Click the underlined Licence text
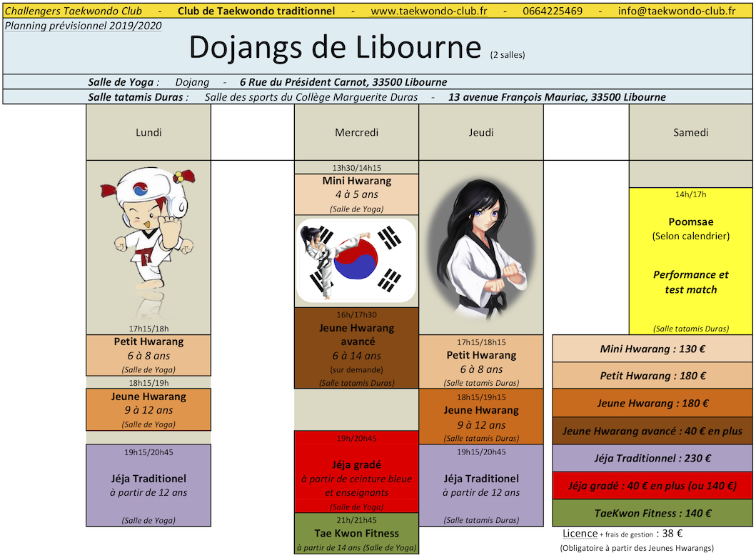The image size is (756, 558). (580, 533)
